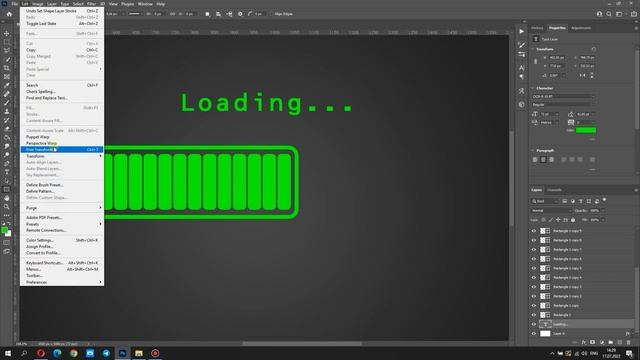Select the Move tool

pos(7,33)
